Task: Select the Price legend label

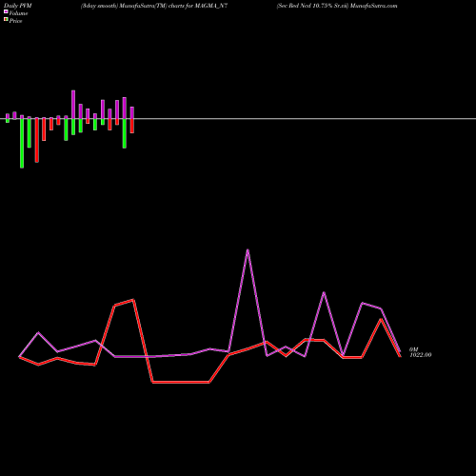Action: (x=15, y=21)
